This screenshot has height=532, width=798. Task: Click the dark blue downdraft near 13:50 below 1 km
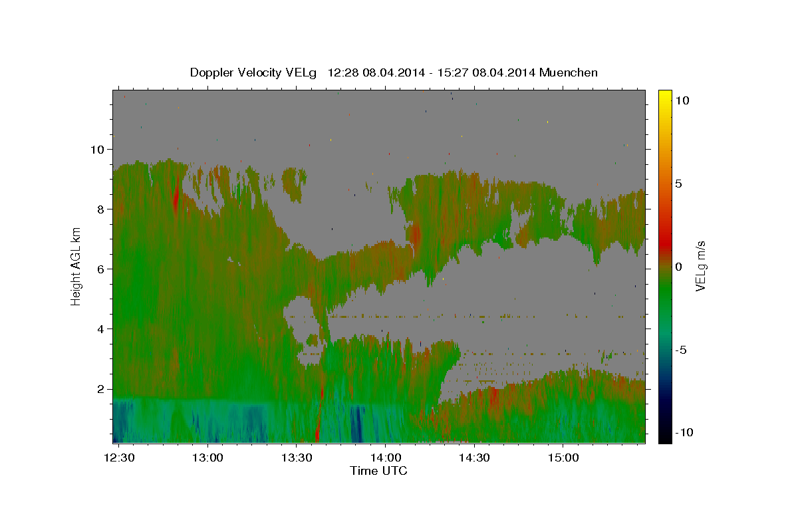click(x=357, y=424)
